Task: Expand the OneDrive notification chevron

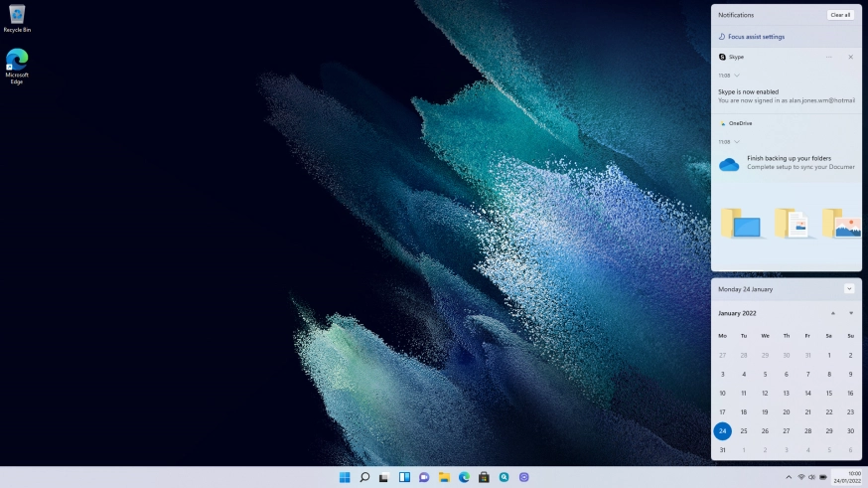Action: tap(737, 142)
